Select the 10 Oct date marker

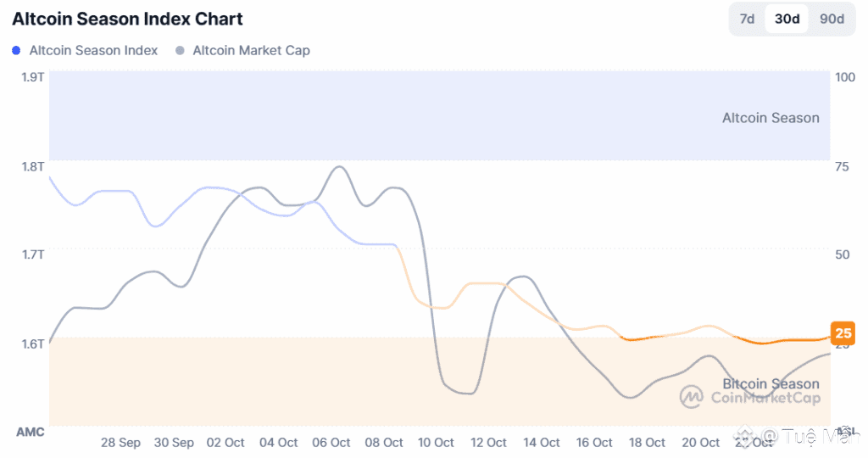coord(436,443)
